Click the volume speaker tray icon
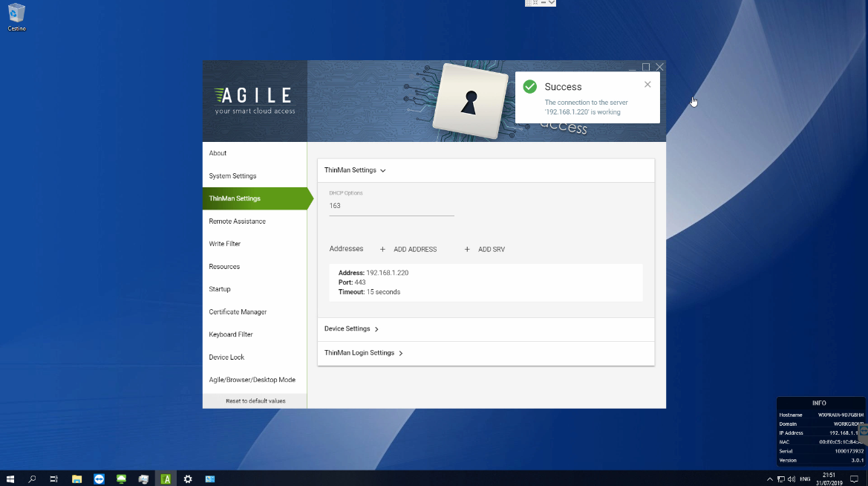Viewport: 868px width, 486px height. tap(792, 479)
